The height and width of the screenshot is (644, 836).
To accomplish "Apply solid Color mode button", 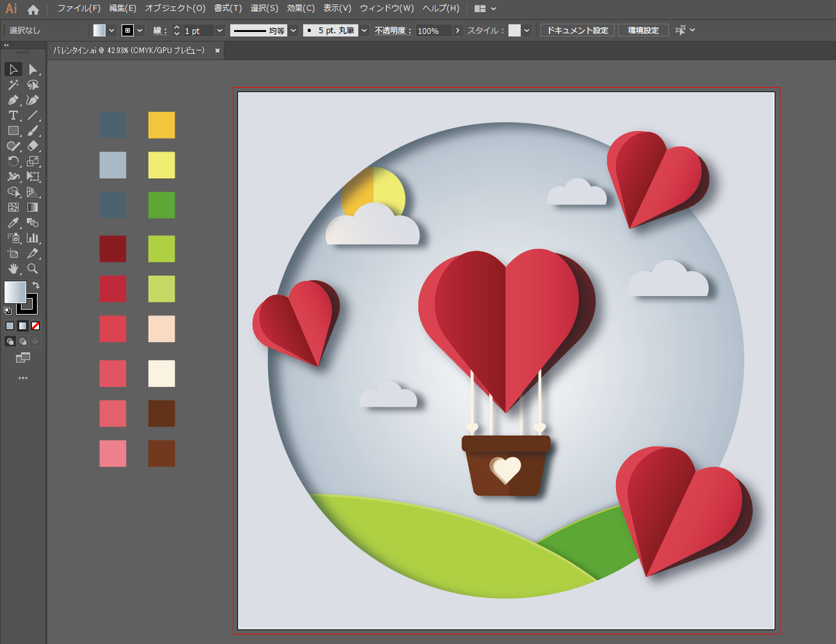I will tap(10, 325).
